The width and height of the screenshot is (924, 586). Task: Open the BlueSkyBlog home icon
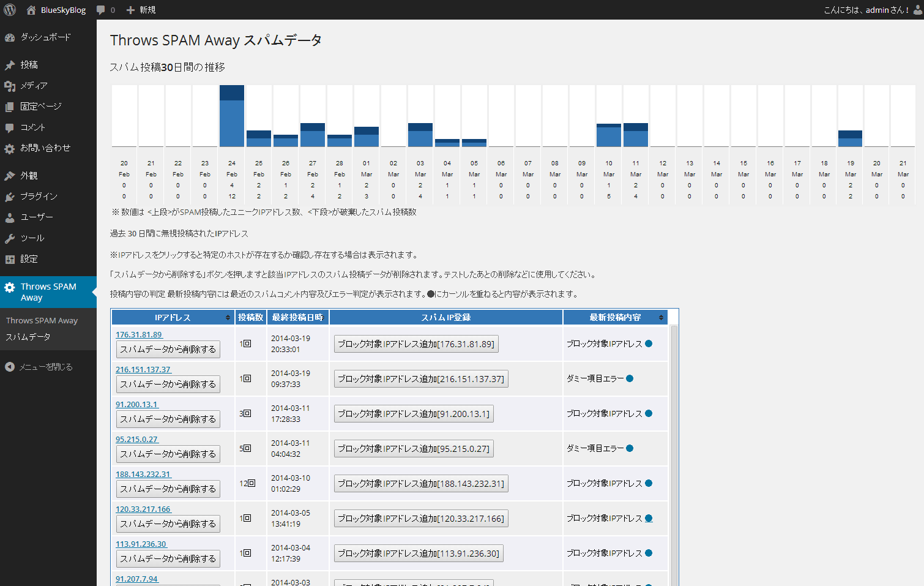tap(31, 10)
